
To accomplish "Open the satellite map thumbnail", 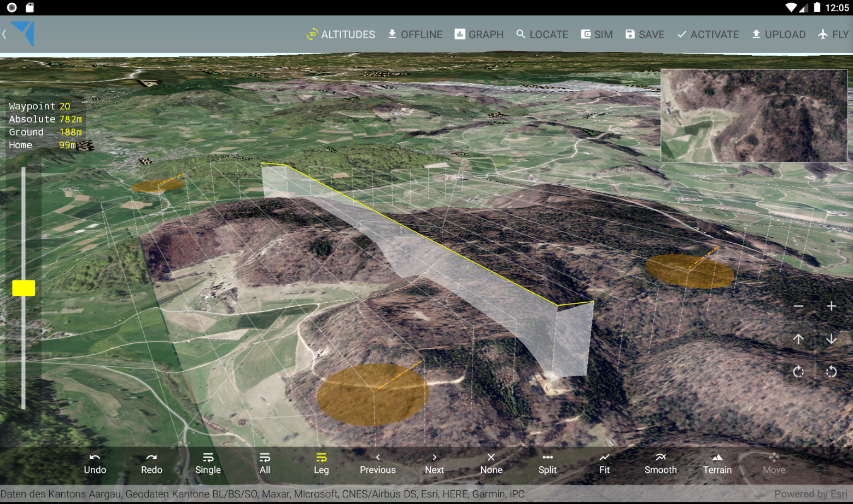I will 754,115.
